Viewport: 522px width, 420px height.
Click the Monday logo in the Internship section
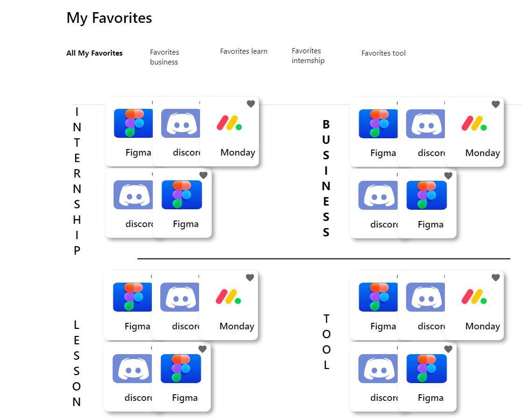pyautogui.click(x=229, y=123)
